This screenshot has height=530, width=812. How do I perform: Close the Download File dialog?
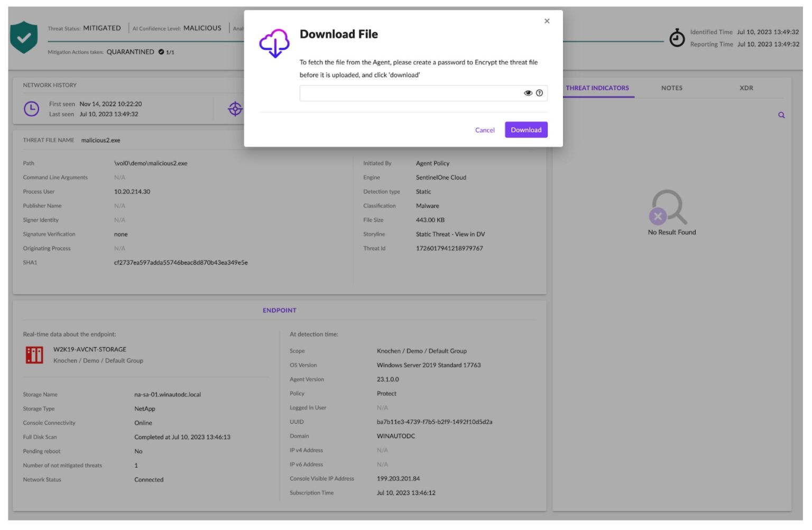point(547,21)
